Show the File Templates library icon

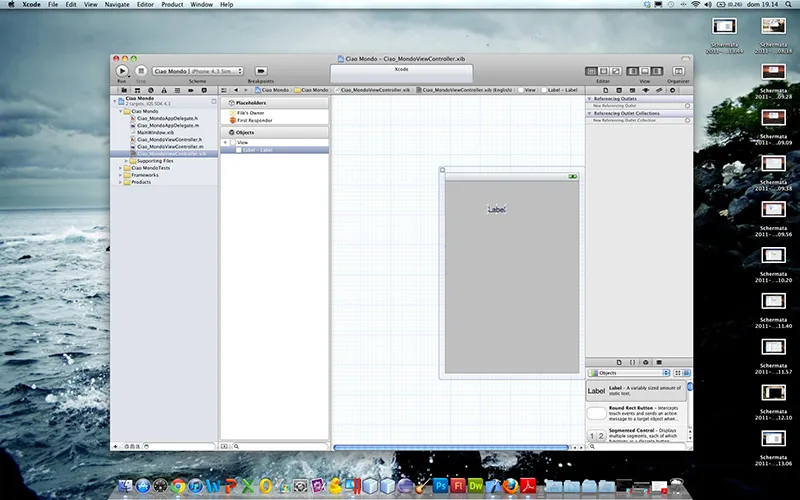(x=620, y=360)
